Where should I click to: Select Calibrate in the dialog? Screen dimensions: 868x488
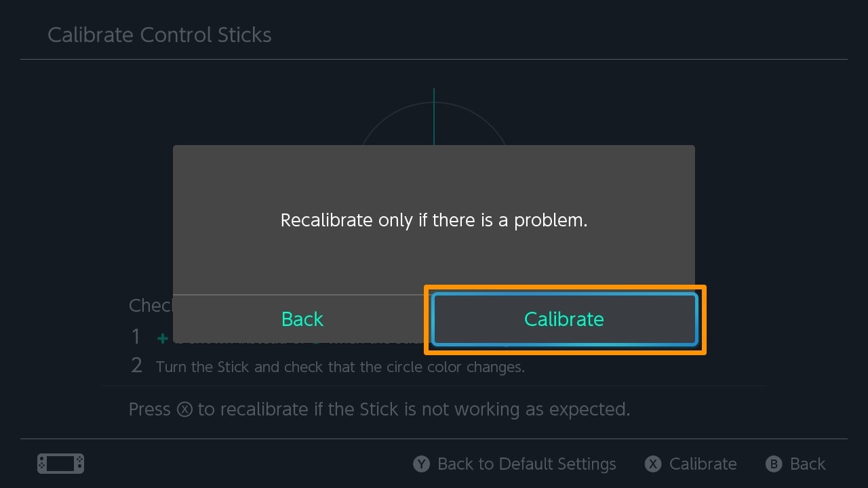click(x=564, y=319)
